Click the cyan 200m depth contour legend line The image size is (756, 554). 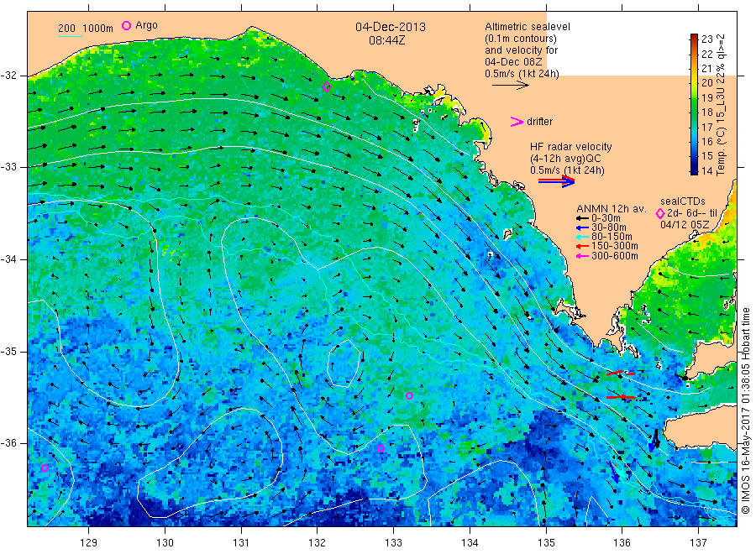(70, 36)
